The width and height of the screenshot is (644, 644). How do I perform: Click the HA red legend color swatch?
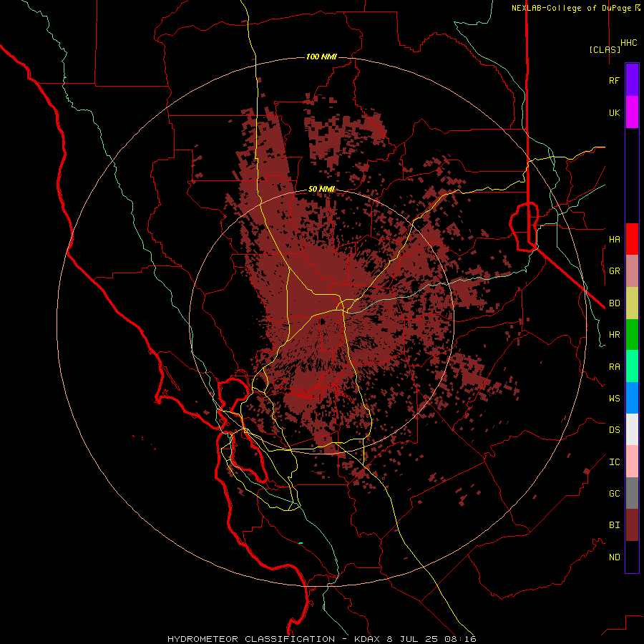(x=632, y=239)
